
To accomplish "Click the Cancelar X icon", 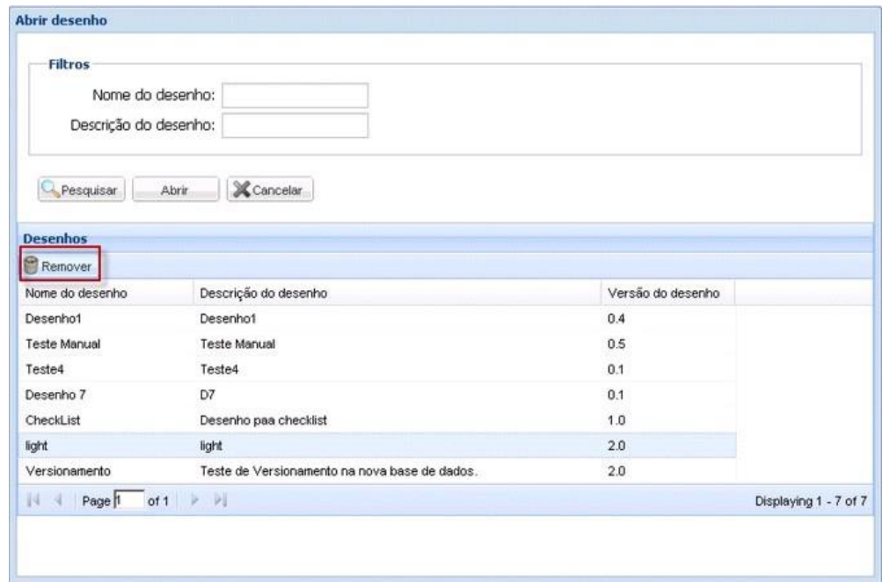I will click(240, 190).
